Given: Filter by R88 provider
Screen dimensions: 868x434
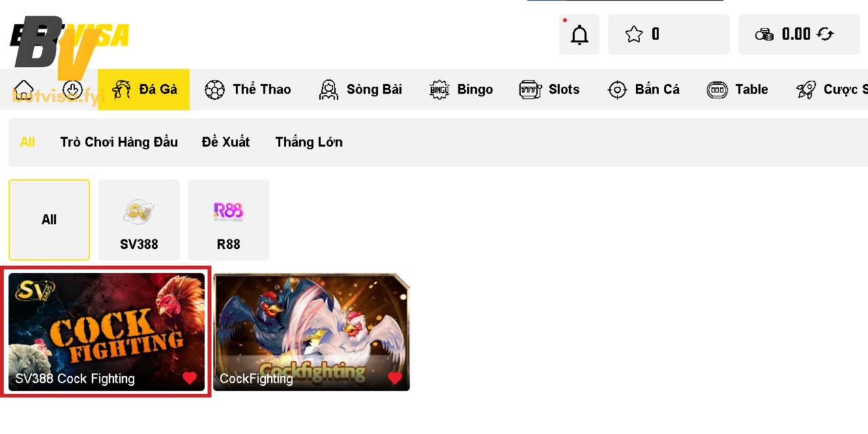Looking at the screenshot, I should (229, 220).
